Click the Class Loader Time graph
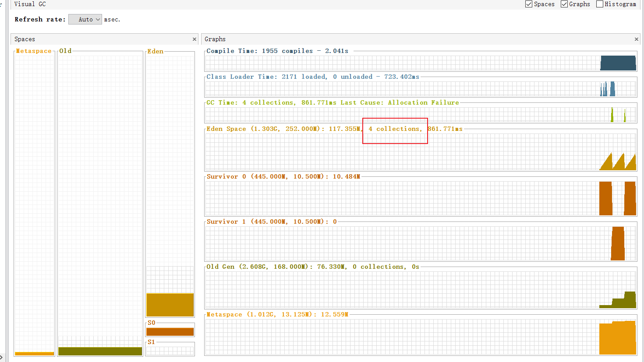 420,89
